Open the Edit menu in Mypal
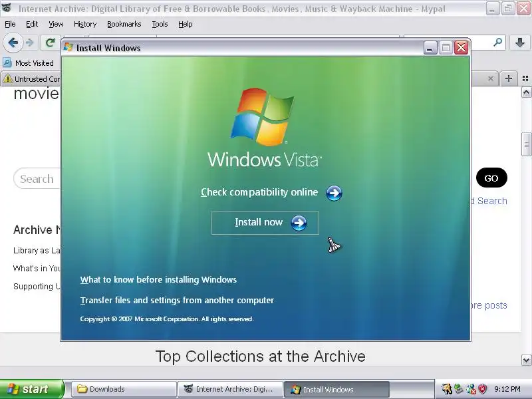532x399 pixels. [x=32, y=24]
